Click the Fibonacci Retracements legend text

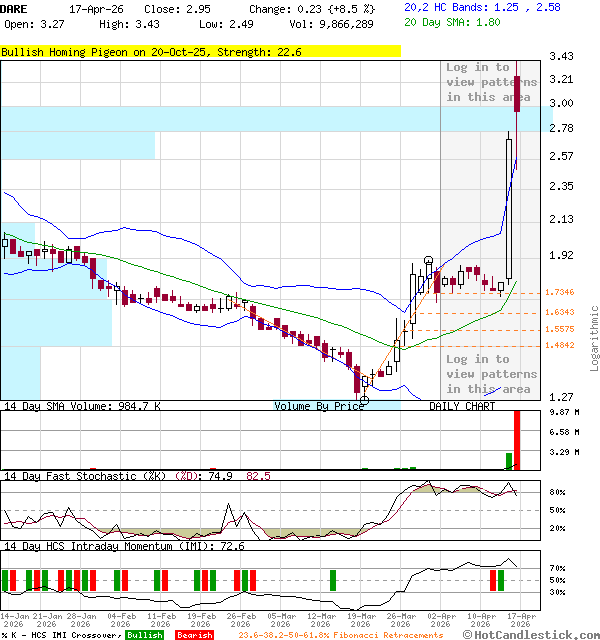pos(340,635)
